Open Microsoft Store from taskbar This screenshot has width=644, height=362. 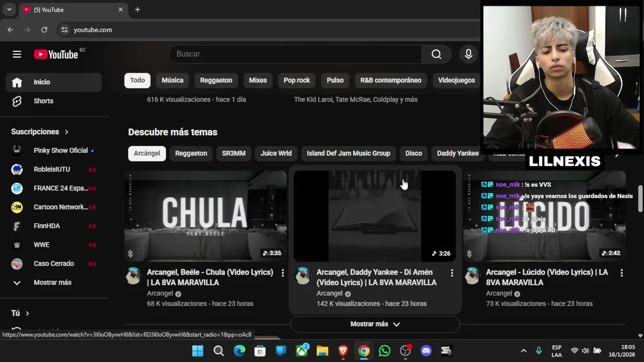tap(260, 351)
